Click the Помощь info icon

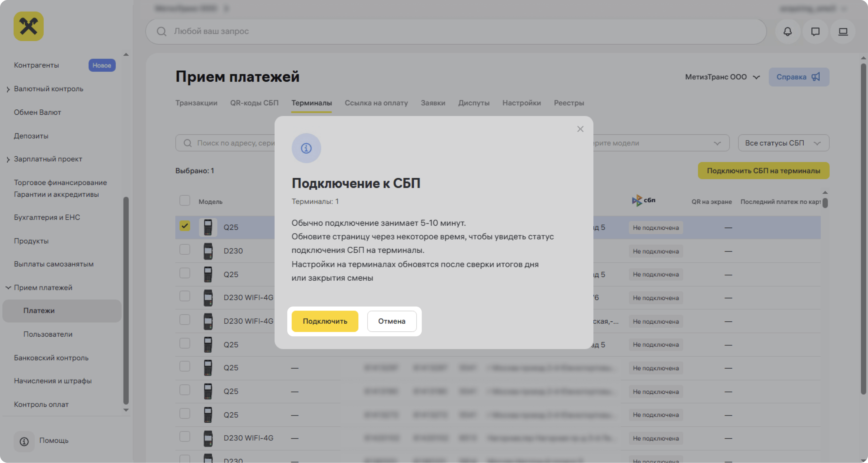click(x=24, y=441)
